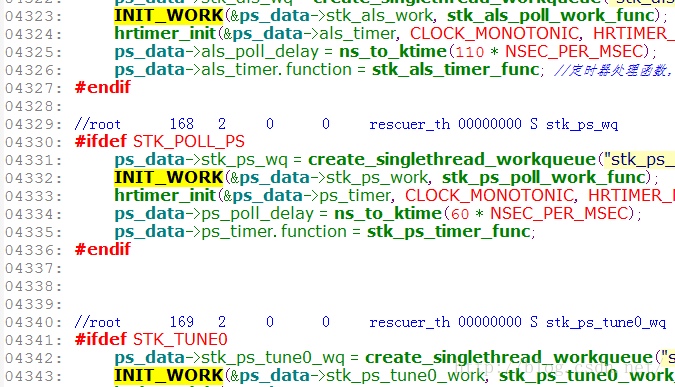Click line number 04330
The width and height of the screenshot is (675, 387).
coord(33,142)
